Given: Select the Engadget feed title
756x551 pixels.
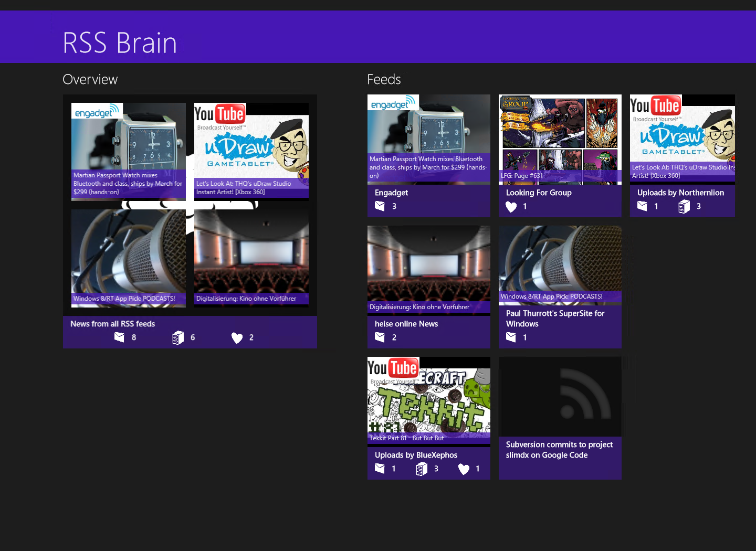Looking at the screenshot, I should [391, 193].
